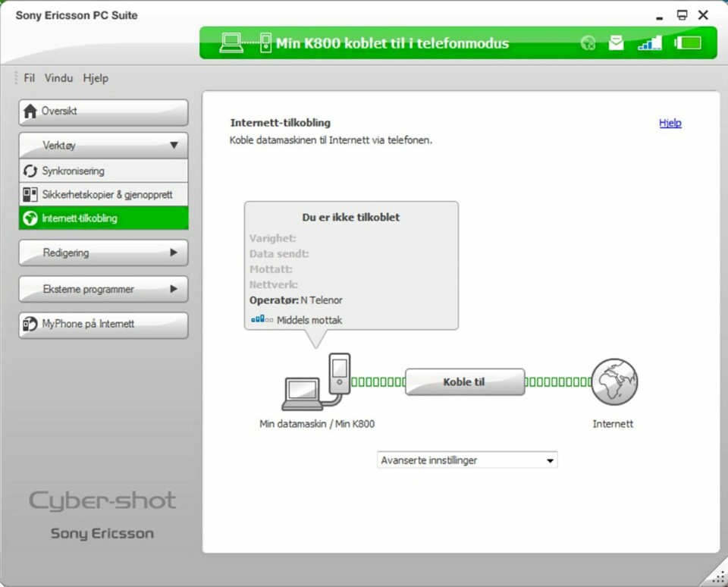Click the 'Operatør: N Telenor' text
Viewport: 728px width, 587px height.
click(x=296, y=300)
